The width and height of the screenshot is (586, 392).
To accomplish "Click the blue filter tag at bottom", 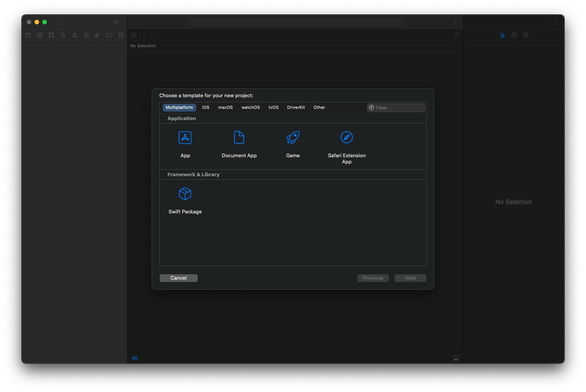I will (x=135, y=358).
